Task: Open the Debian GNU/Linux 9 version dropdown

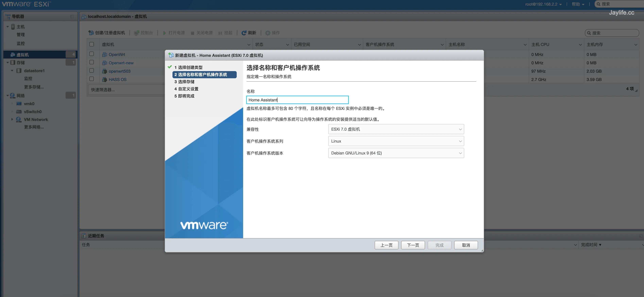Action: pyautogui.click(x=396, y=153)
